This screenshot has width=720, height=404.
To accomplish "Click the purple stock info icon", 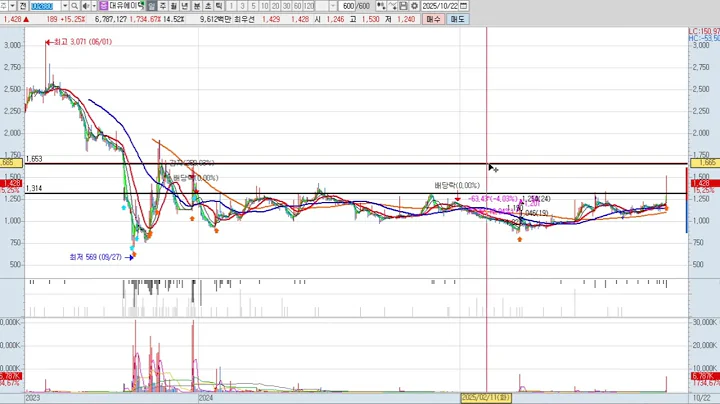I will [103, 6].
